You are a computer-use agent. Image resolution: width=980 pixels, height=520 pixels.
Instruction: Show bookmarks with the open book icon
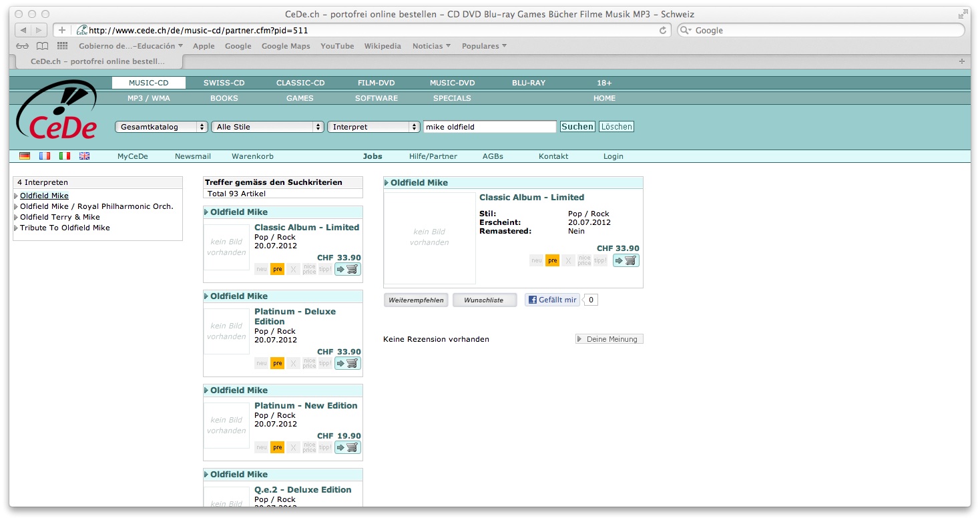click(42, 46)
